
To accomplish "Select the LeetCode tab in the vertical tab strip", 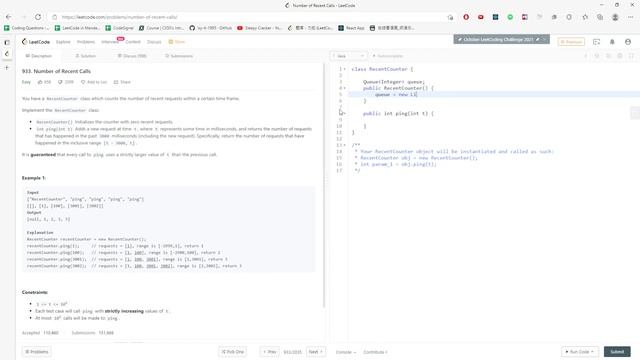I will tap(7, 54).
